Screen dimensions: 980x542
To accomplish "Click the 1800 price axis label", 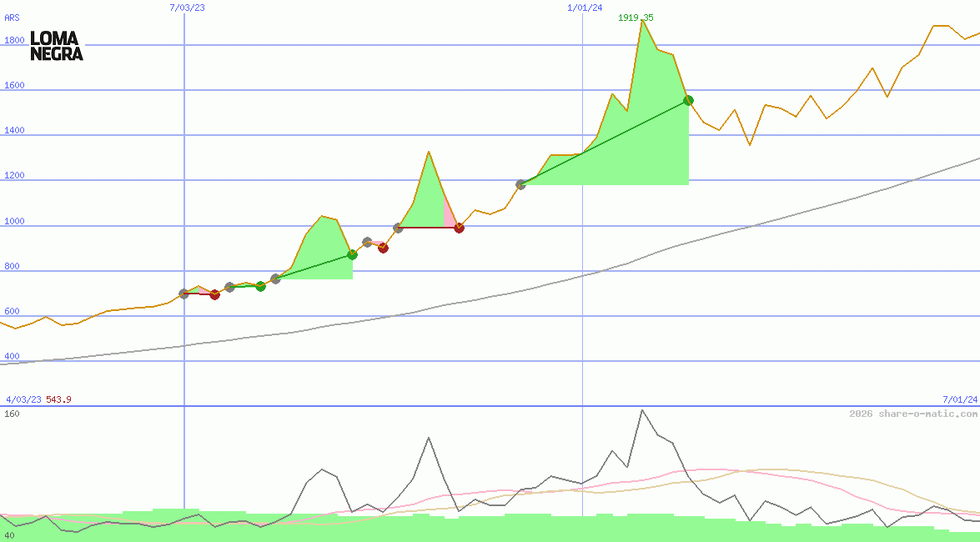I will pos(14,40).
